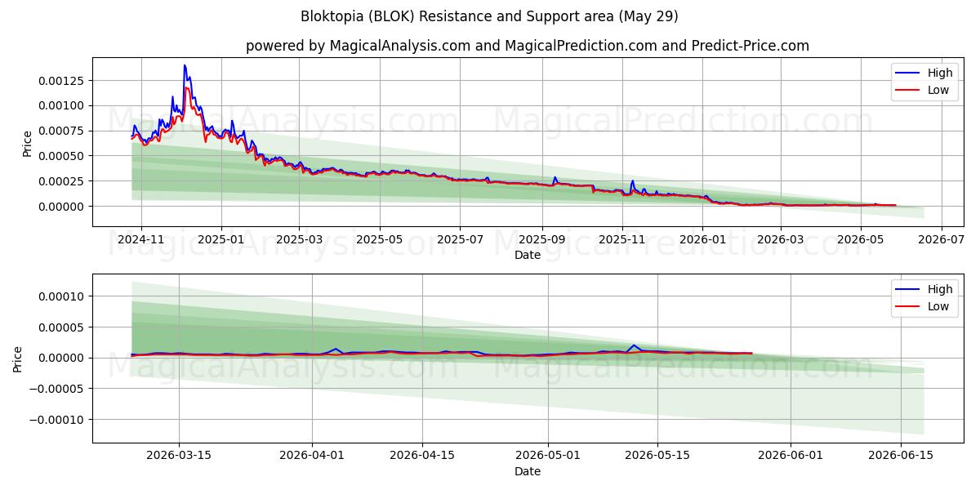Click the '2026-04-01' x-axis label in the bottom chart

(x=313, y=456)
